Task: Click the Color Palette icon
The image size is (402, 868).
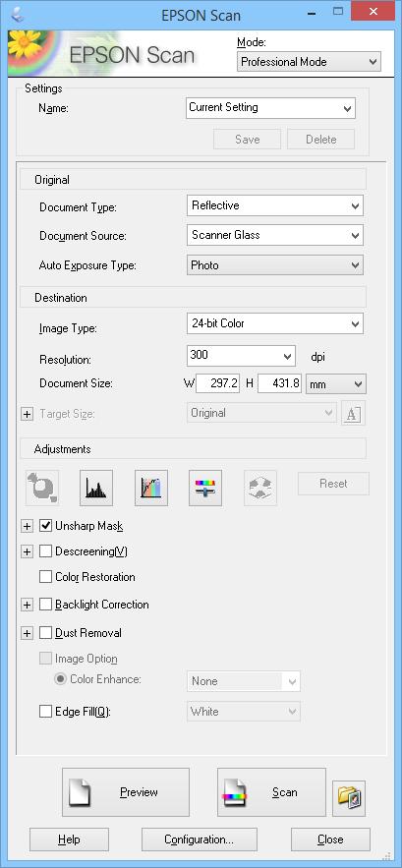Action: pyautogui.click(x=260, y=488)
